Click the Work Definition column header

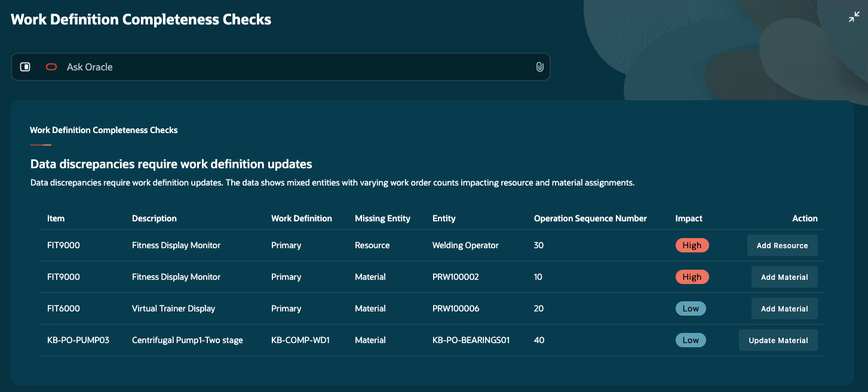(x=301, y=218)
